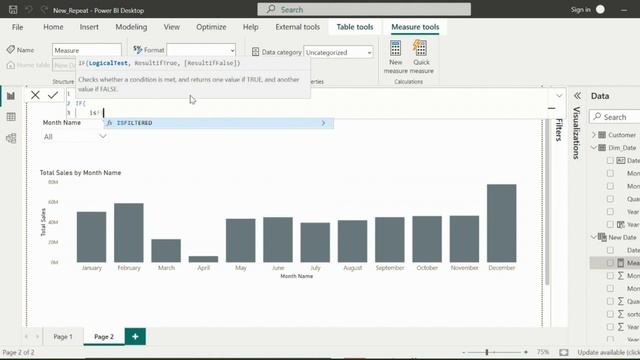This screenshot has width=640, height=360.
Task: Click the Format currency-percent icon
Action: (138, 49)
